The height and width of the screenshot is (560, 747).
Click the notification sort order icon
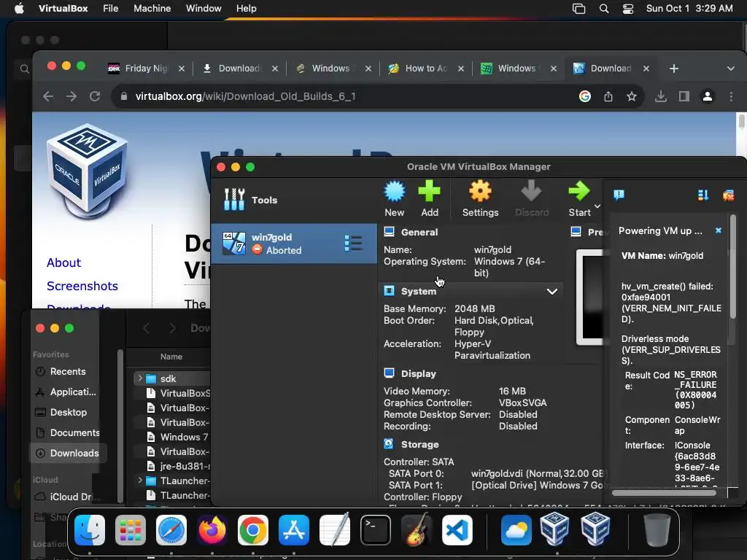tap(703, 195)
